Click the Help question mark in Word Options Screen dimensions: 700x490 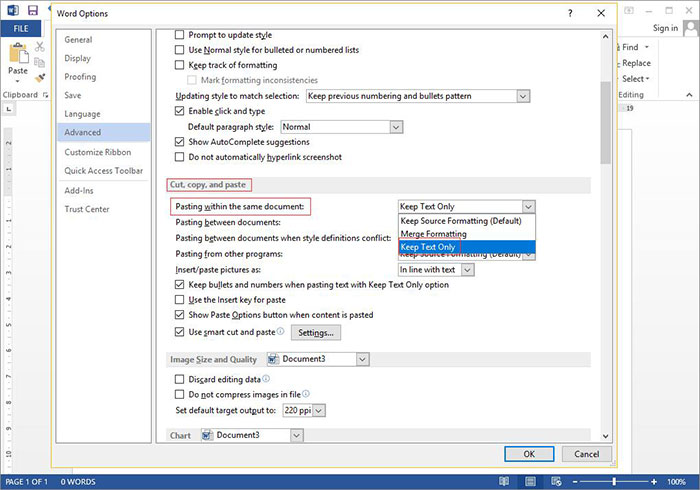[x=570, y=13]
